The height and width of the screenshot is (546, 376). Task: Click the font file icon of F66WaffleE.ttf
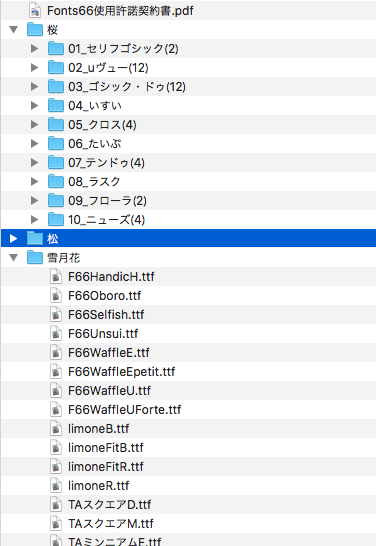56,353
